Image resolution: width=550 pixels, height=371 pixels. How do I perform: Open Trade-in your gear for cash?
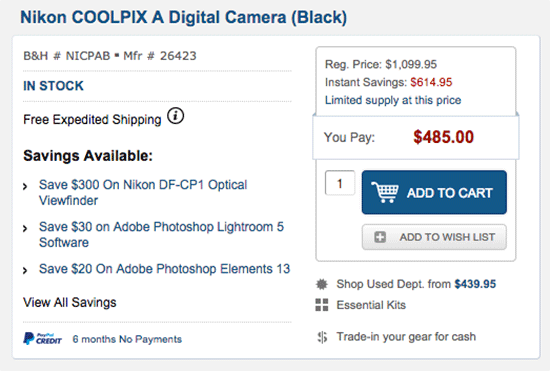point(406,337)
